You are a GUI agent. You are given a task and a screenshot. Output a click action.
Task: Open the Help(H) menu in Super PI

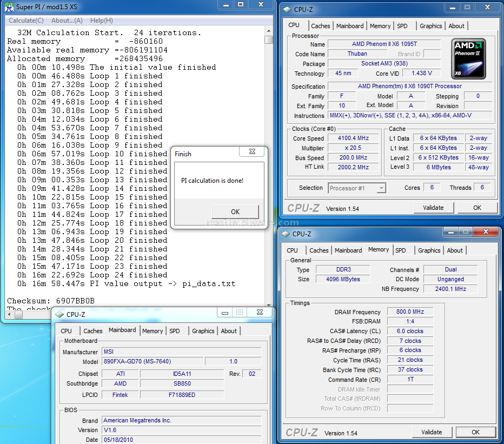(x=101, y=21)
